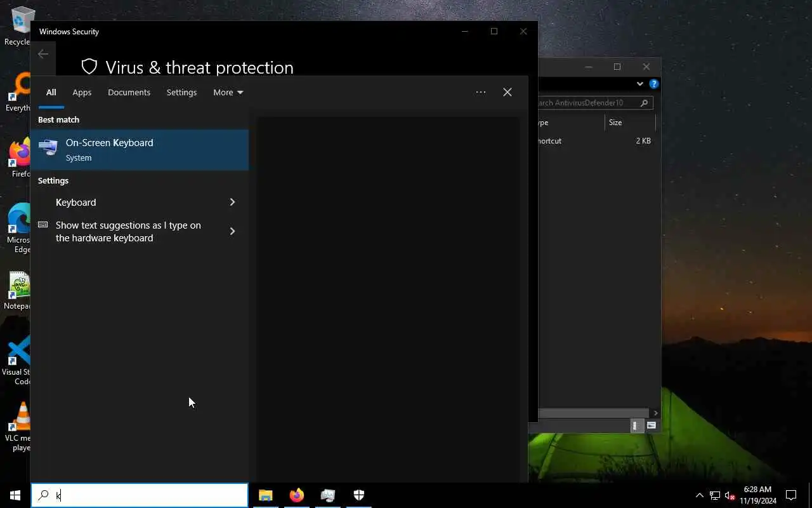Click the File Explorer search magnifier icon
Screen dimensions: 812x508
(x=645, y=103)
